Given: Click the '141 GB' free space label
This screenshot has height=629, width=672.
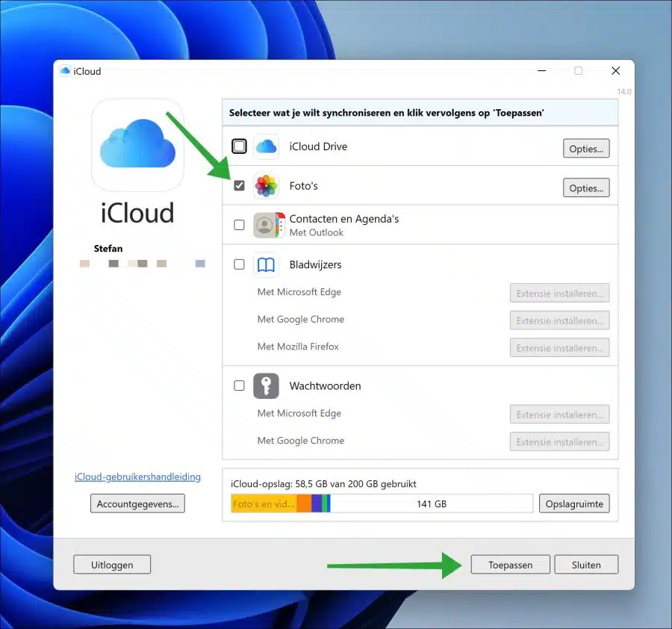Looking at the screenshot, I should (431, 503).
